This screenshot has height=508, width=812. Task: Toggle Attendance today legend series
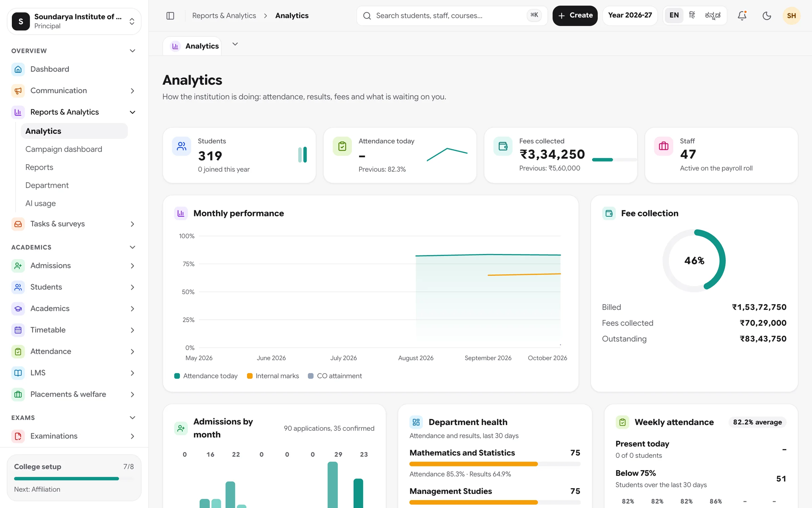click(x=206, y=376)
